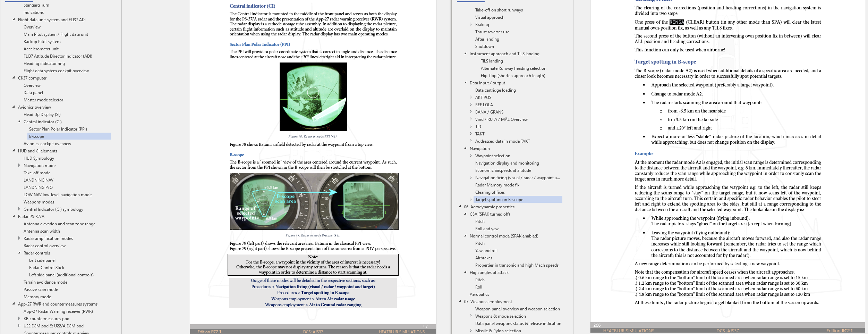Collapse Central indicator (CI) bookmark
The width and height of the screenshot is (868, 334).
pyautogui.click(x=19, y=122)
